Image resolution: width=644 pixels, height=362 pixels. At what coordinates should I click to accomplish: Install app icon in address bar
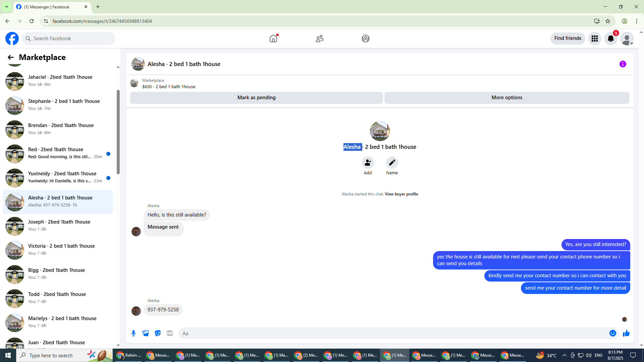(x=597, y=21)
